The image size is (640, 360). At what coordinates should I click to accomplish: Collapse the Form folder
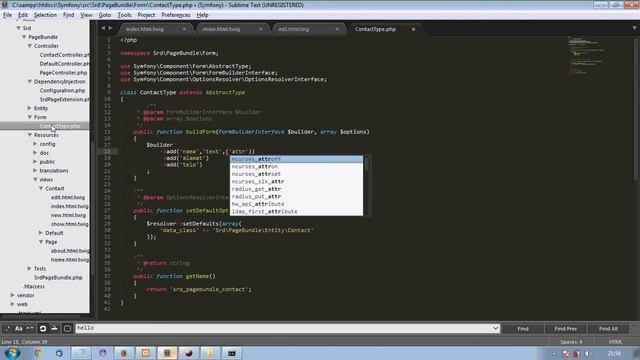[x=30, y=117]
